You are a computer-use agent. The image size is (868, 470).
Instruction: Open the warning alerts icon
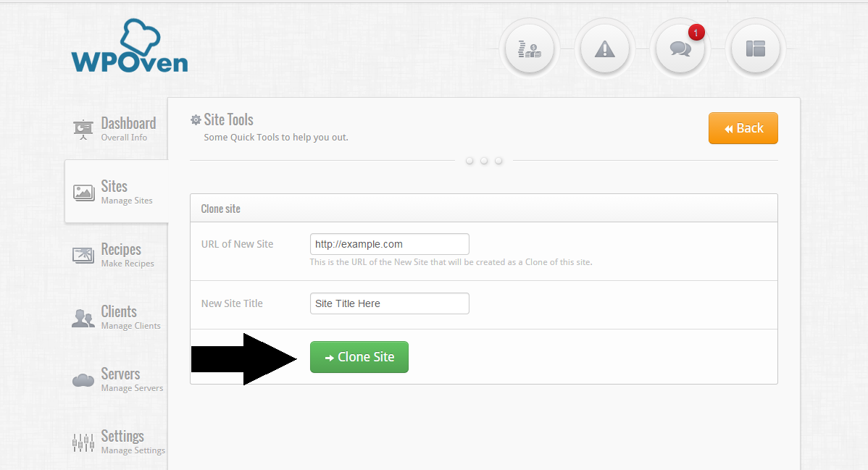[x=604, y=49]
